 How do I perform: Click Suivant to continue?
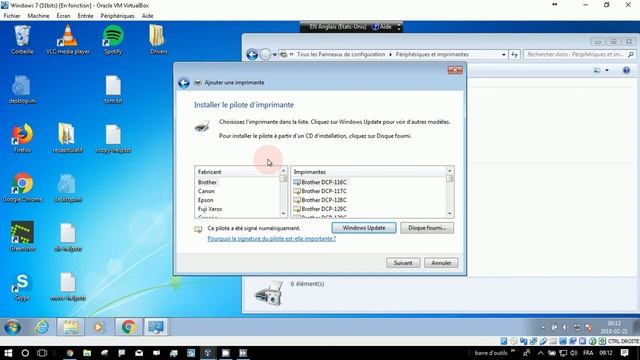pyautogui.click(x=403, y=263)
